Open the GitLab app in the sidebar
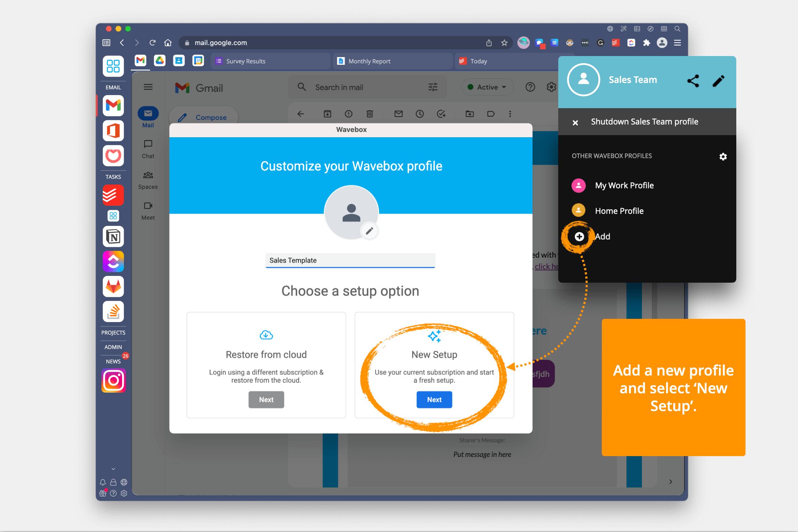The image size is (798, 532). (x=113, y=287)
